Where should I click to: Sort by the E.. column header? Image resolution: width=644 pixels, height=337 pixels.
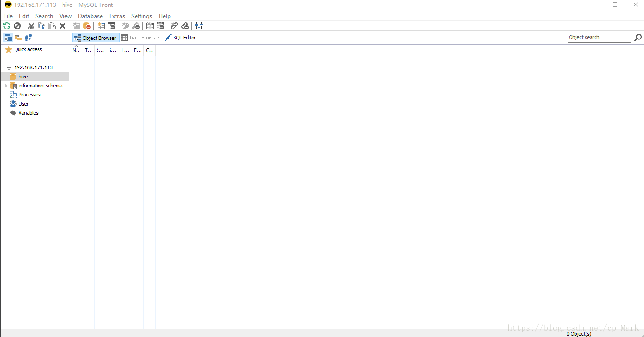137,50
